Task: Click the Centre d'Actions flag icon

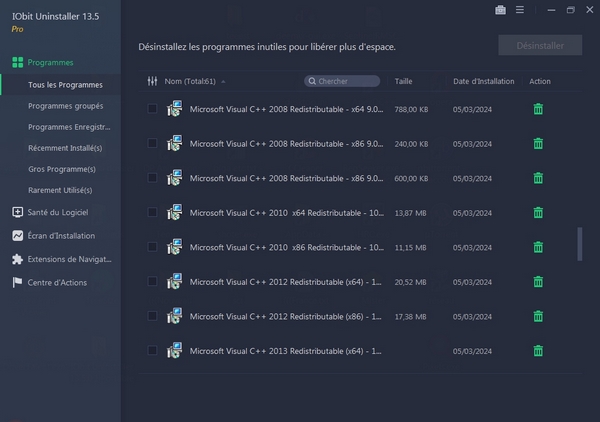Action: pos(18,282)
